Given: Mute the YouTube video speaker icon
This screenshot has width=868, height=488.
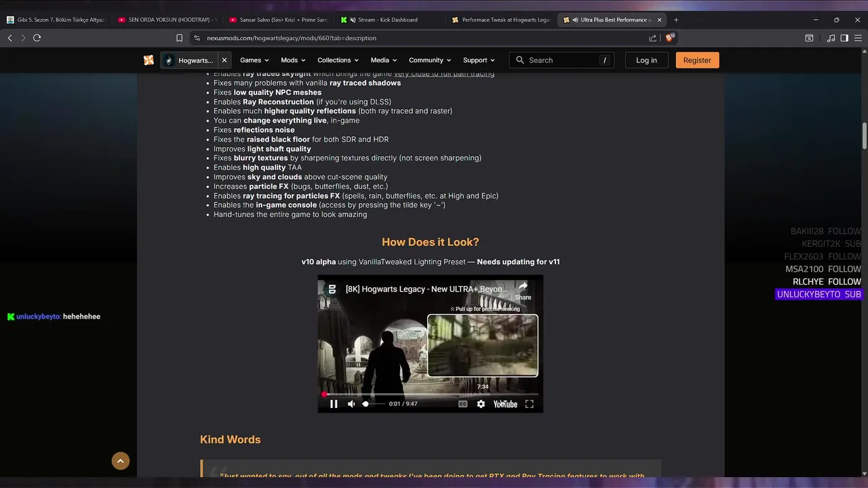Looking at the screenshot, I should point(351,404).
